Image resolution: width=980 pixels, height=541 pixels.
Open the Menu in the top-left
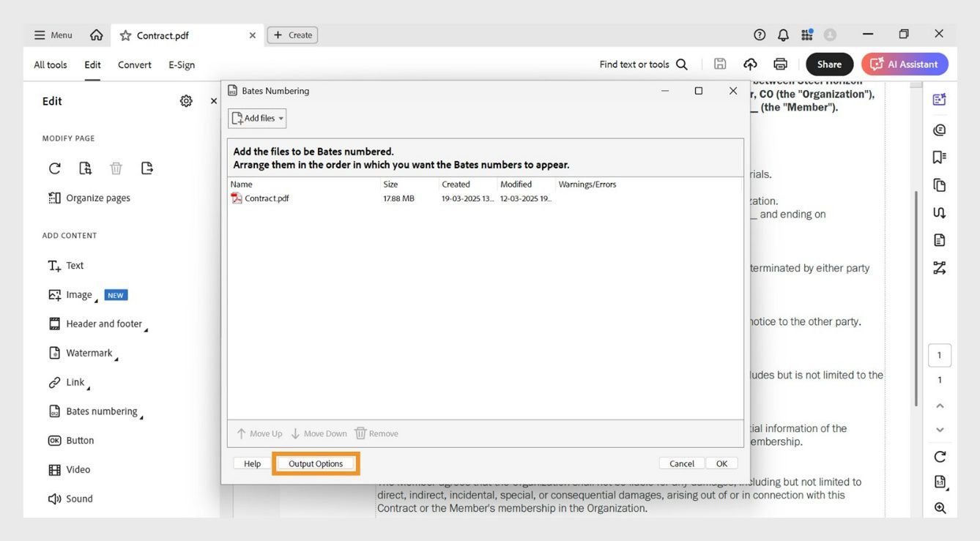pos(52,34)
